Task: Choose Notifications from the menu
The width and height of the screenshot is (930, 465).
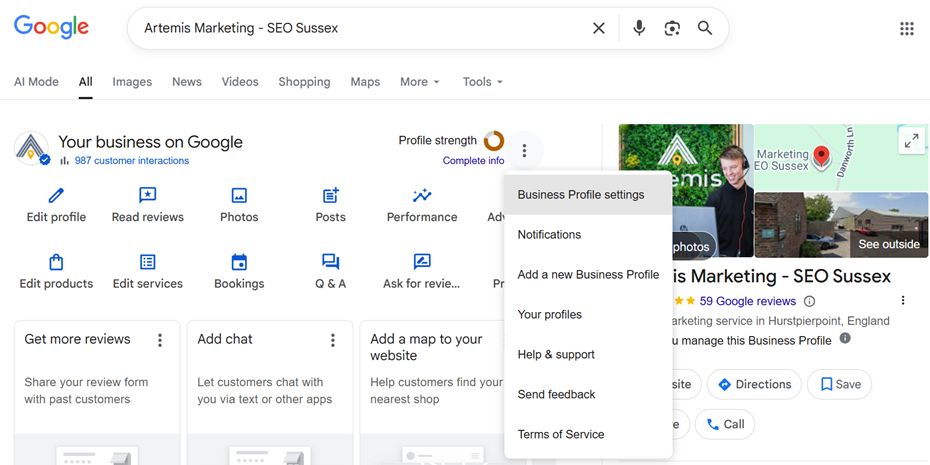Action: point(549,235)
